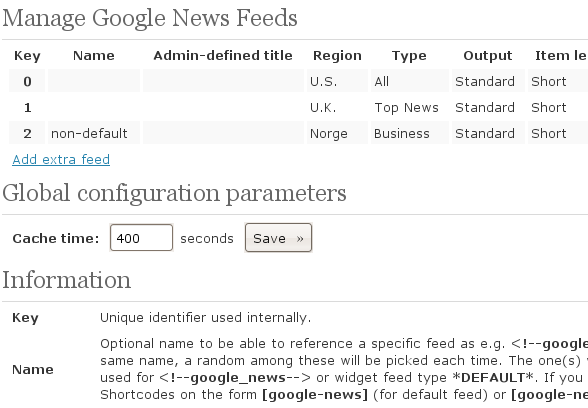Click the Norge region cell
Viewport: 588px width, 408px height.
click(337, 133)
